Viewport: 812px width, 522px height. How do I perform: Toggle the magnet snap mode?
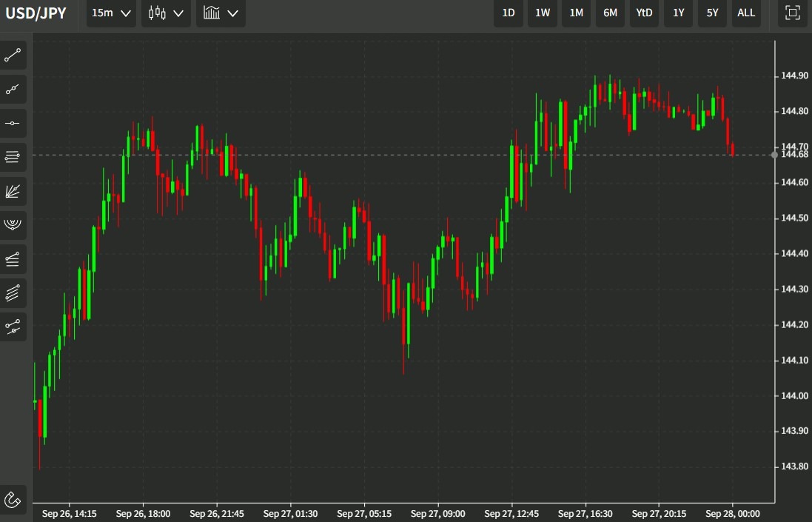pos(13,500)
